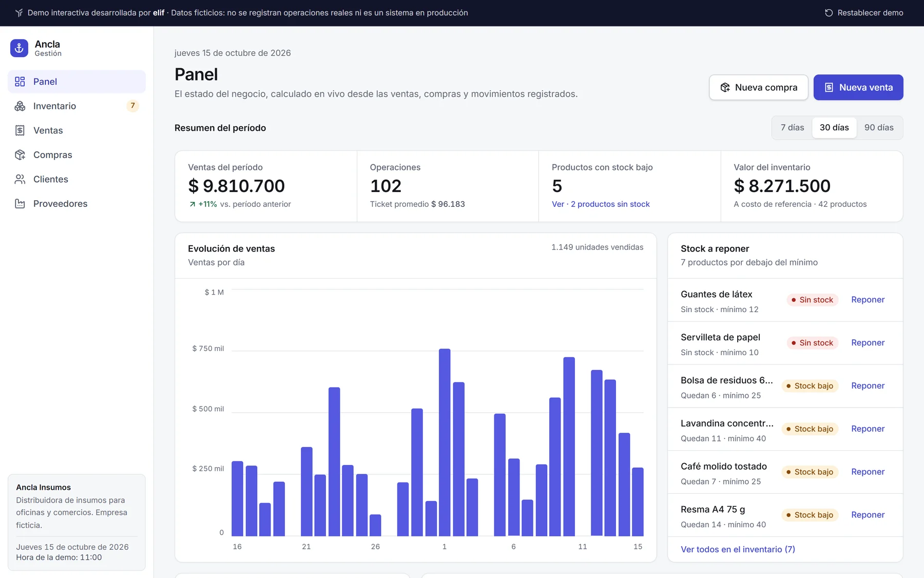Click Reponer for Lavandina concentrada
The image size is (924, 578).
868,429
